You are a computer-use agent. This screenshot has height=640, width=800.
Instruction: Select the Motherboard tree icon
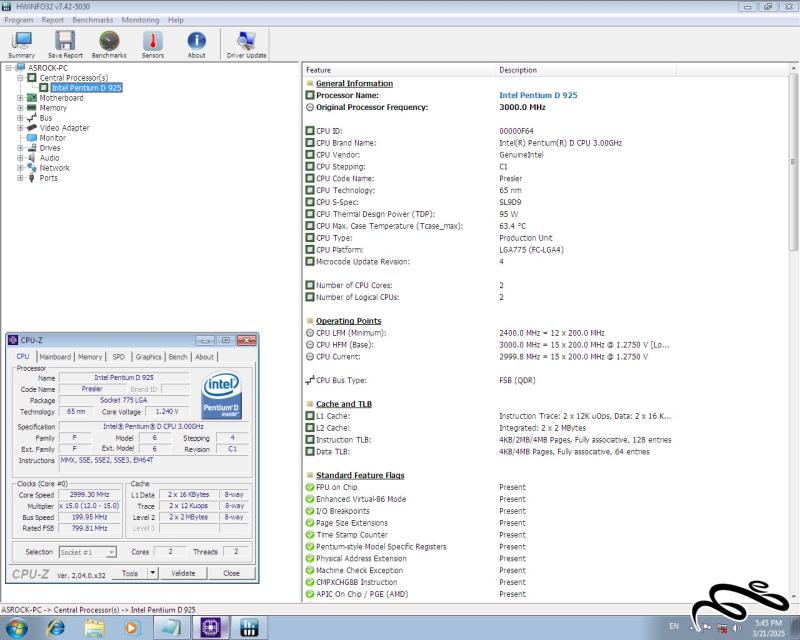click(32, 97)
